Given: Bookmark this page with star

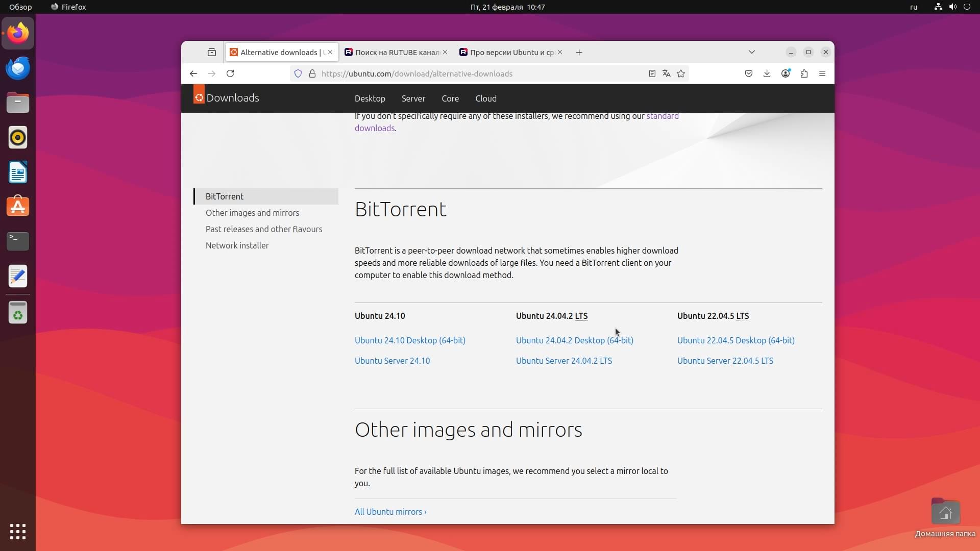Looking at the screenshot, I should pyautogui.click(x=681, y=73).
